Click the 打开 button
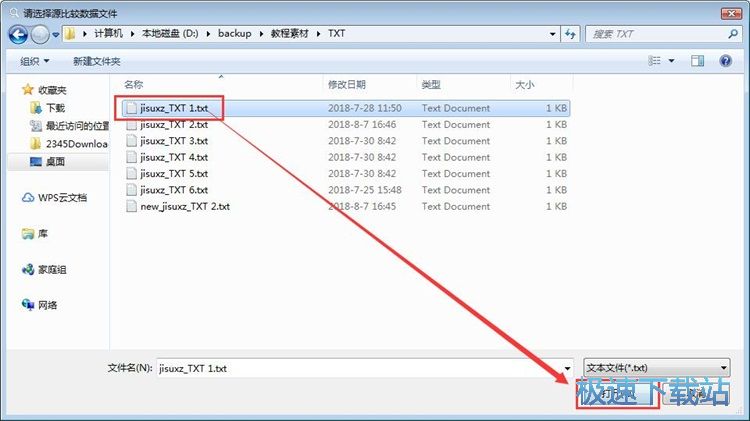 [x=618, y=394]
